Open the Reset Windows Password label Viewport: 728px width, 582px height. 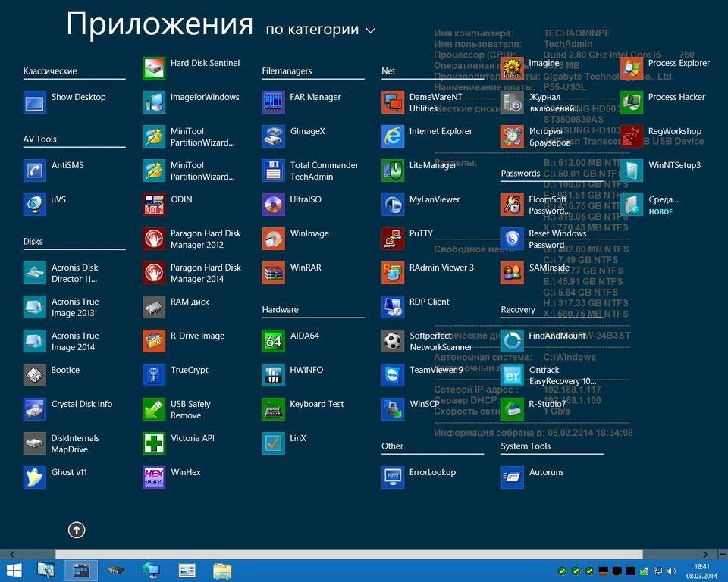pyautogui.click(x=557, y=239)
